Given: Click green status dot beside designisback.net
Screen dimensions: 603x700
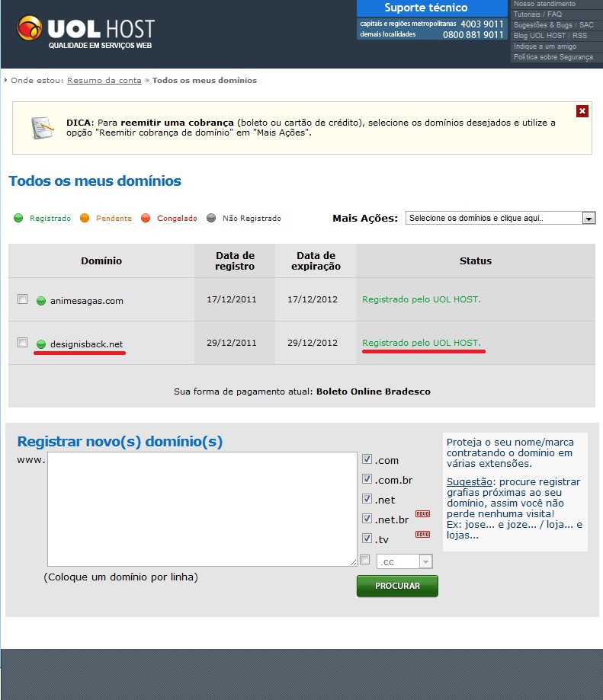Looking at the screenshot, I should [41, 344].
